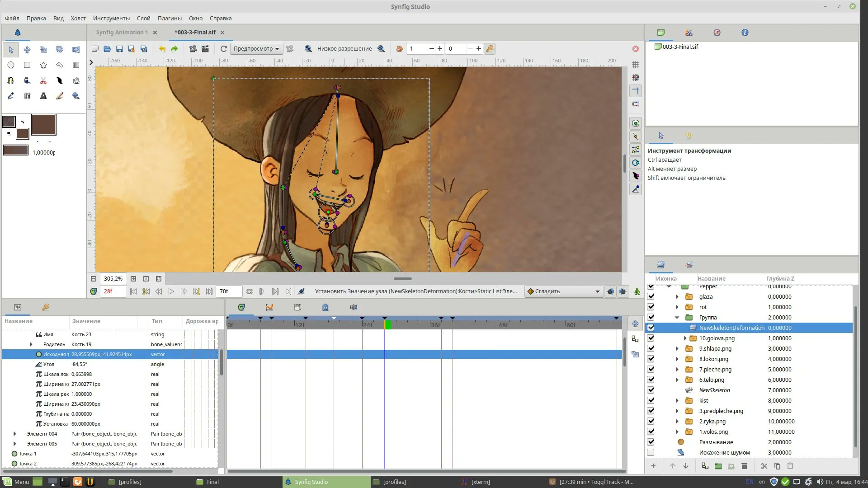Toggle animation mode button
Viewport: 868px width, 488px height.
[637, 291]
